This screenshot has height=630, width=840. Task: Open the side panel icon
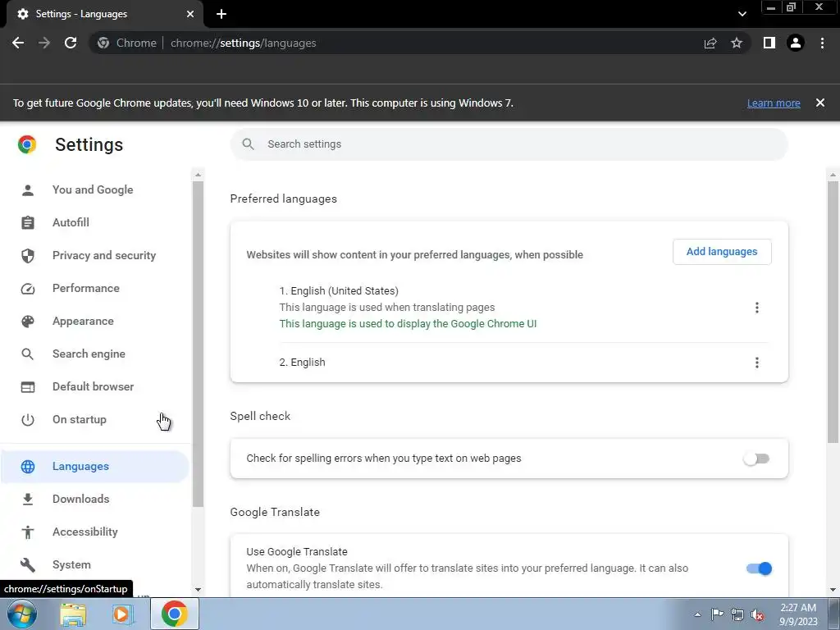pyautogui.click(x=769, y=43)
